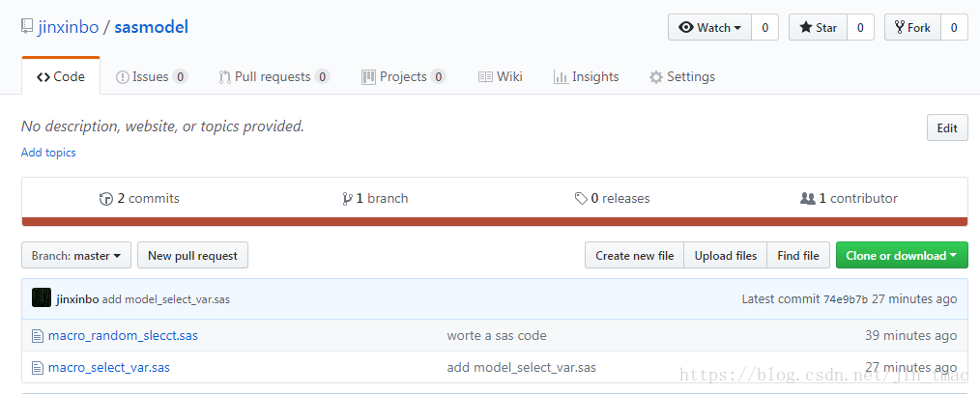The height and width of the screenshot is (394, 980).
Task: Open the Wiki tab
Action: click(x=501, y=77)
